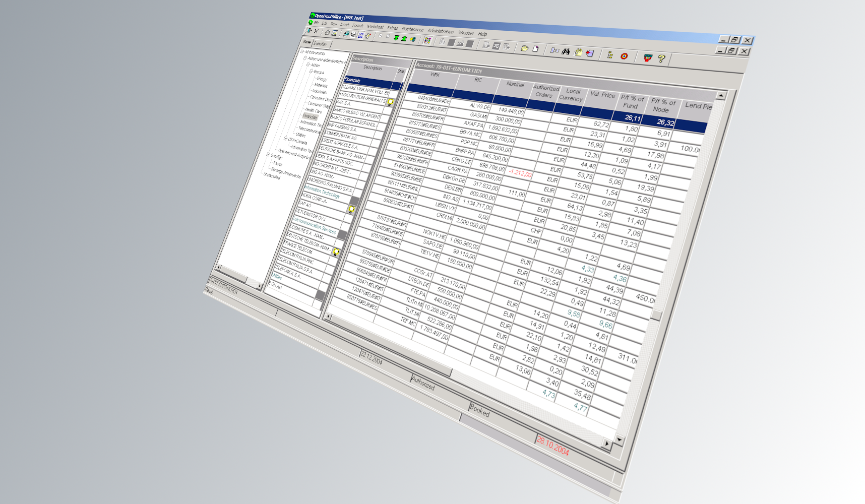Select Health Care in instrument tree
865x504 pixels.
[x=313, y=110]
